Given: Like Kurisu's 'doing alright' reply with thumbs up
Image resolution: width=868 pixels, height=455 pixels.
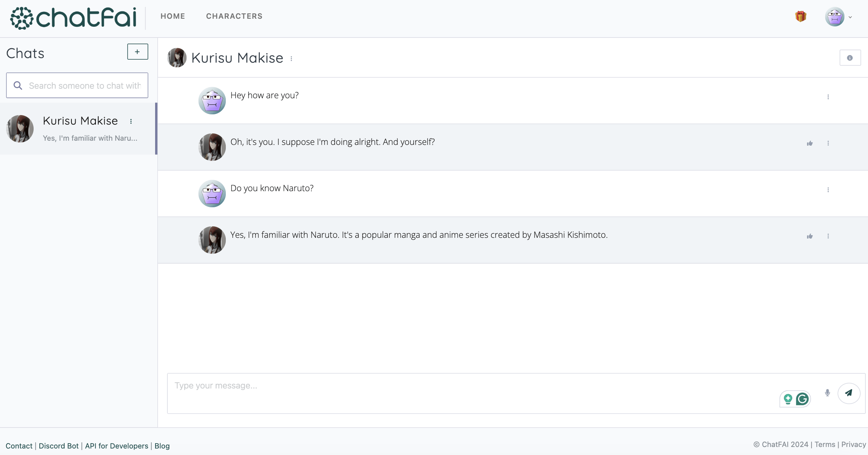Looking at the screenshot, I should (810, 143).
